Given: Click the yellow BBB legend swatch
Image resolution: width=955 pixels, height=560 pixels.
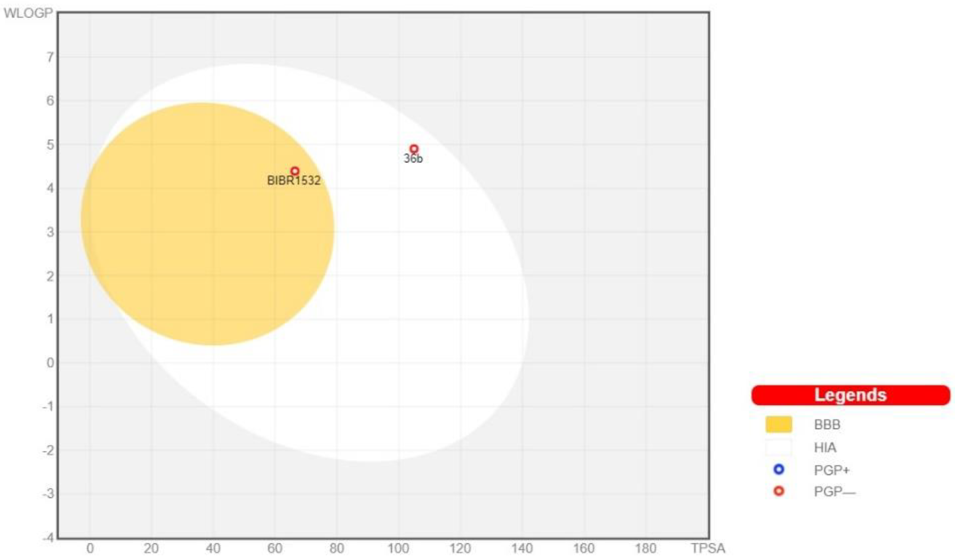Looking at the screenshot, I should pos(778,425).
